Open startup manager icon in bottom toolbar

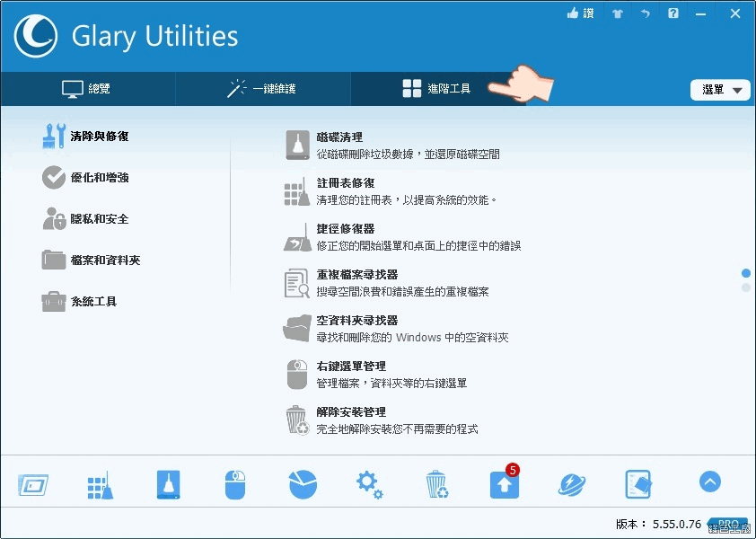click(33, 484)
